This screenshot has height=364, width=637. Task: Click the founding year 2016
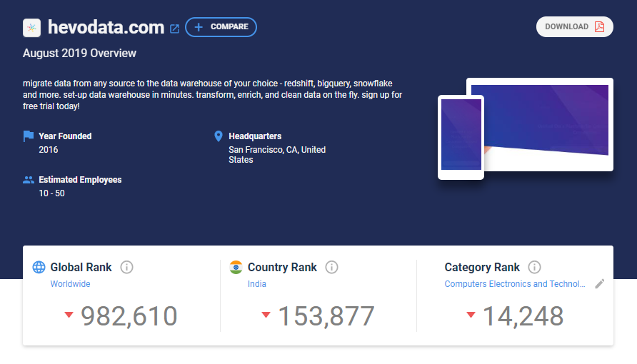click(49, 150)
